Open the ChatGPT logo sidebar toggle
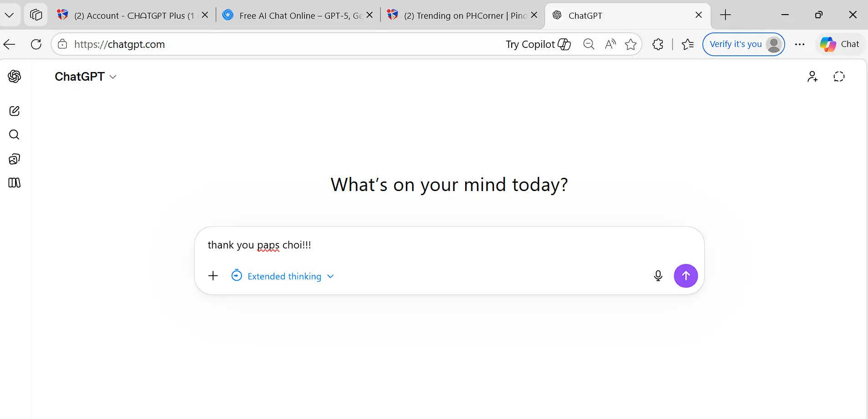The image size is (868, 419). [x=15, y=76]
